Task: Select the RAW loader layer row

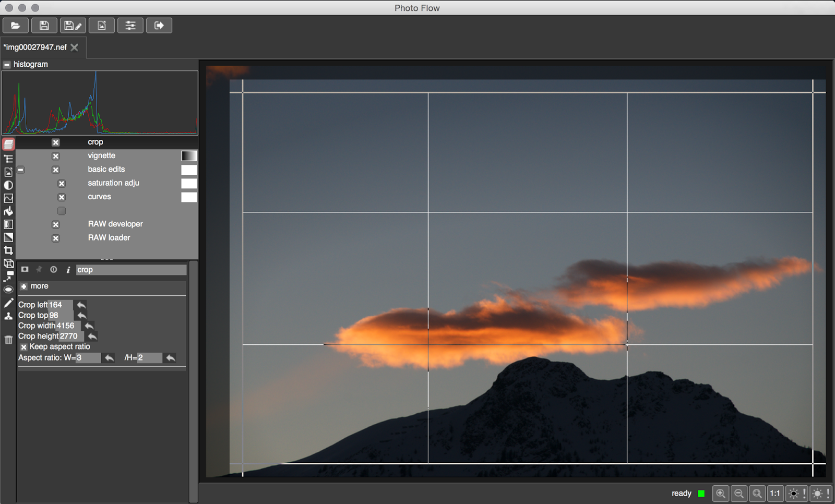Action: point(107,237)
